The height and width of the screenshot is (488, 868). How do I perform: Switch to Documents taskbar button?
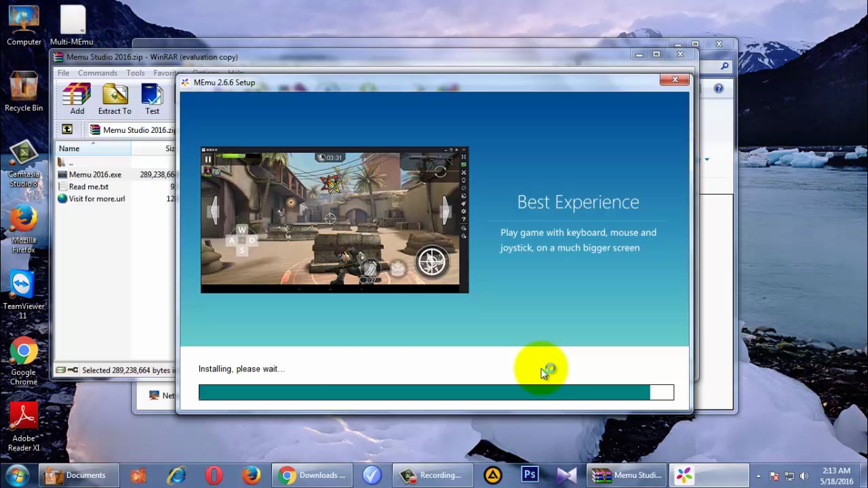pyautogui.click(x=79, y=475)
